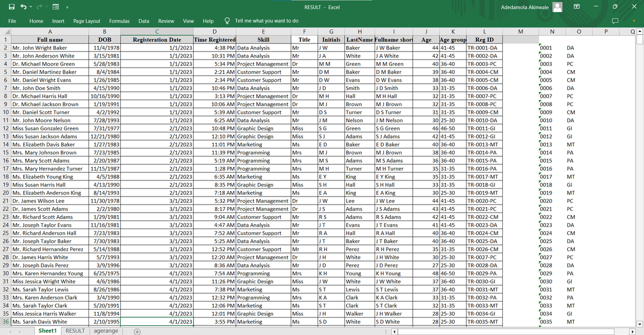Open the File menu
644x335 pixels.
click(x=12, y=21)
